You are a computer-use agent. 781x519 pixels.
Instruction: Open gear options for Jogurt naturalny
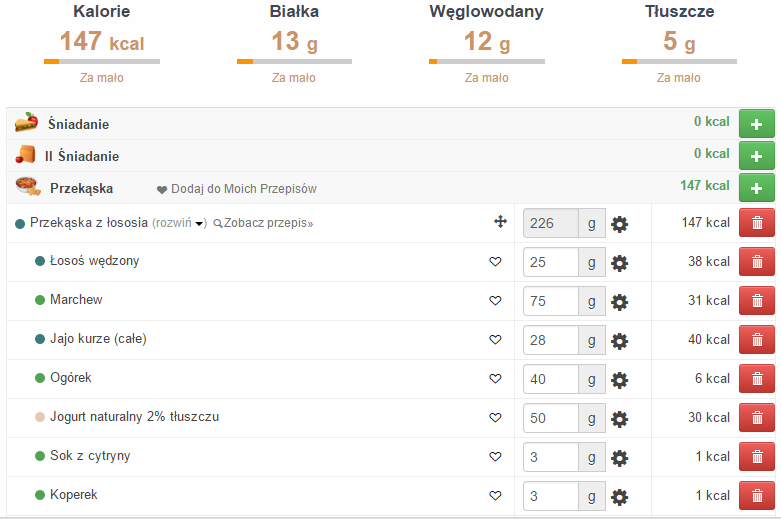[619, 418]
